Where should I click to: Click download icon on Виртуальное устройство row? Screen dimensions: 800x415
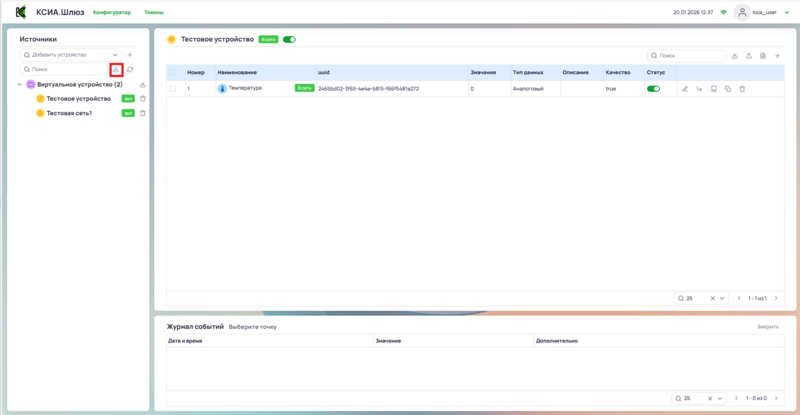coord(142,85)
